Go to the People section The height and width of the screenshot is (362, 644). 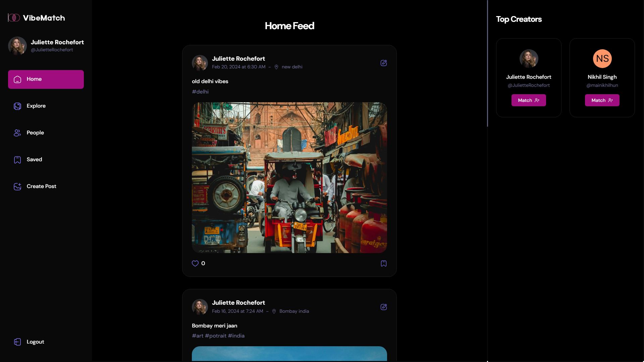point(35,133)
